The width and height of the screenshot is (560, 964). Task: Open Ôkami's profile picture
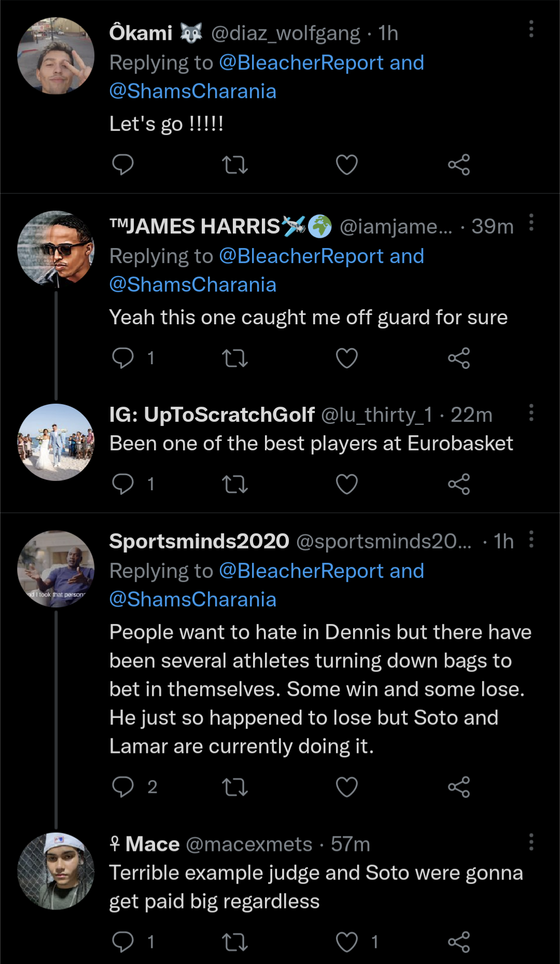point(56,56)
